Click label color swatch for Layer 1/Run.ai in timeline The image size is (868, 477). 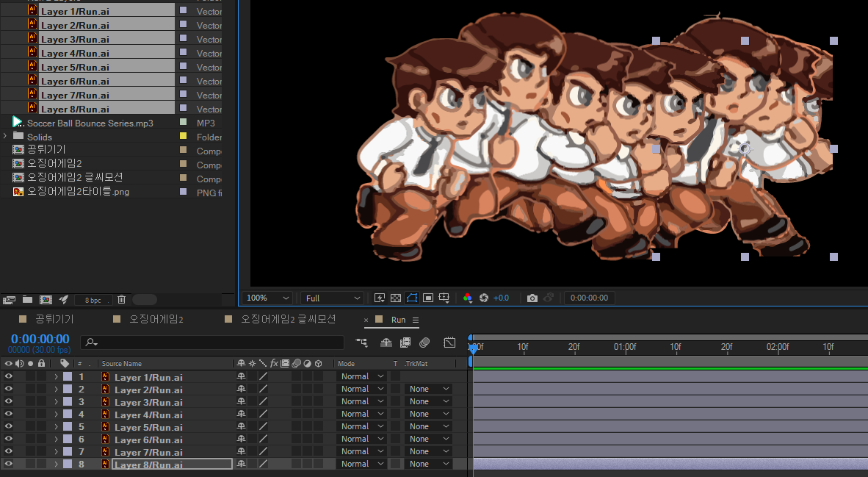pos(68,376)
